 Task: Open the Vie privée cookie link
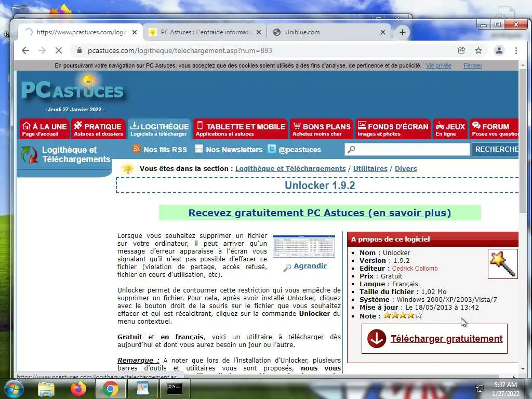(x=438, y=65)
